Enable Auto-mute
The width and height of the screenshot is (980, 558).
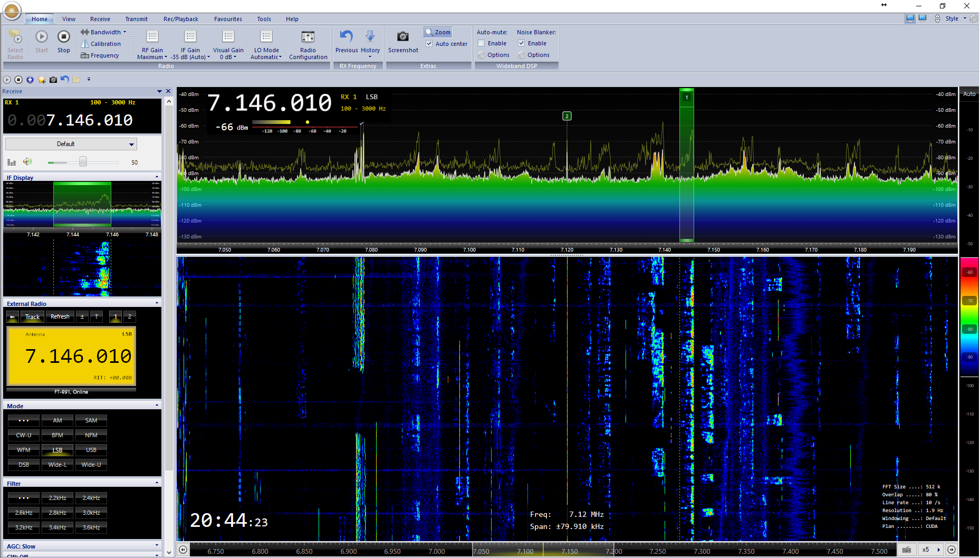point(481,43)
